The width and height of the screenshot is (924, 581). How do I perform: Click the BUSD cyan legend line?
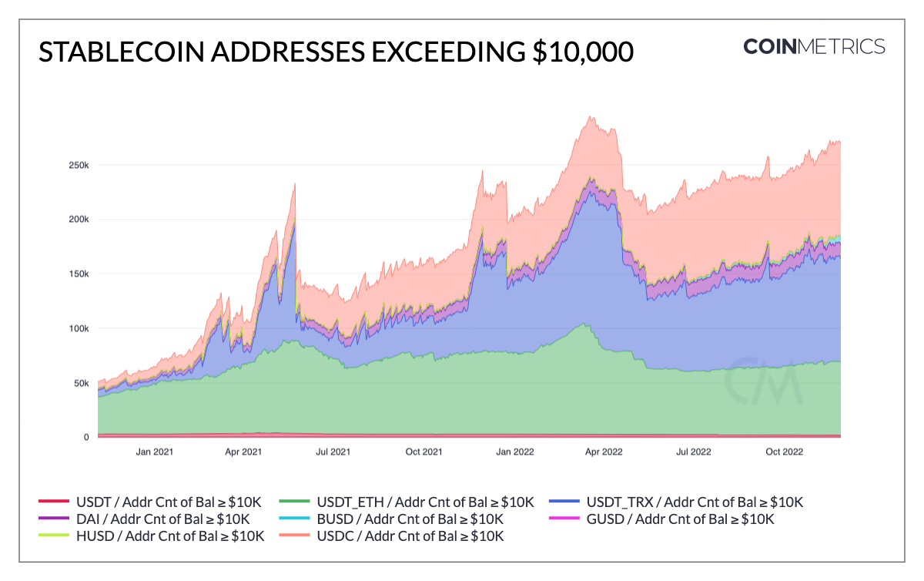tap(295, 519)
